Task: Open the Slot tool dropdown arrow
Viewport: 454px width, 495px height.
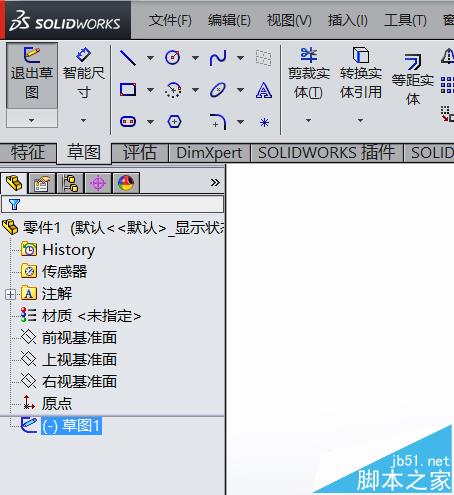Action: coord(151,122)
